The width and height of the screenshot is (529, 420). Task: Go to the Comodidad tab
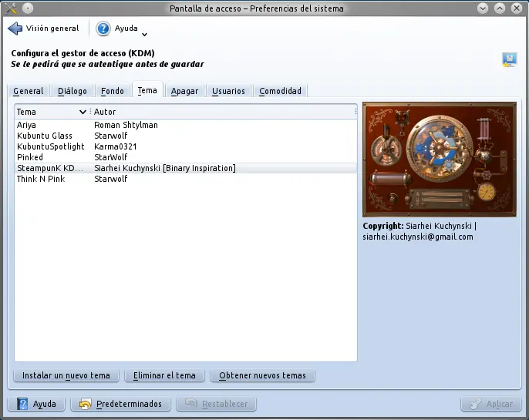(x=280, y=91)
